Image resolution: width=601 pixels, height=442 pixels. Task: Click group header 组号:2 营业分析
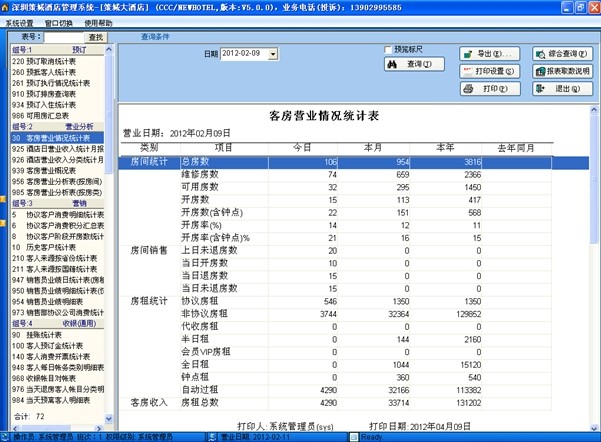(x=57, y=127)
